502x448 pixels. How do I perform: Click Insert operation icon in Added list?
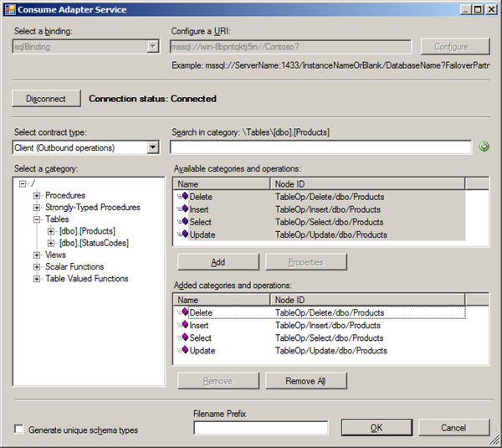click(182, 326)
